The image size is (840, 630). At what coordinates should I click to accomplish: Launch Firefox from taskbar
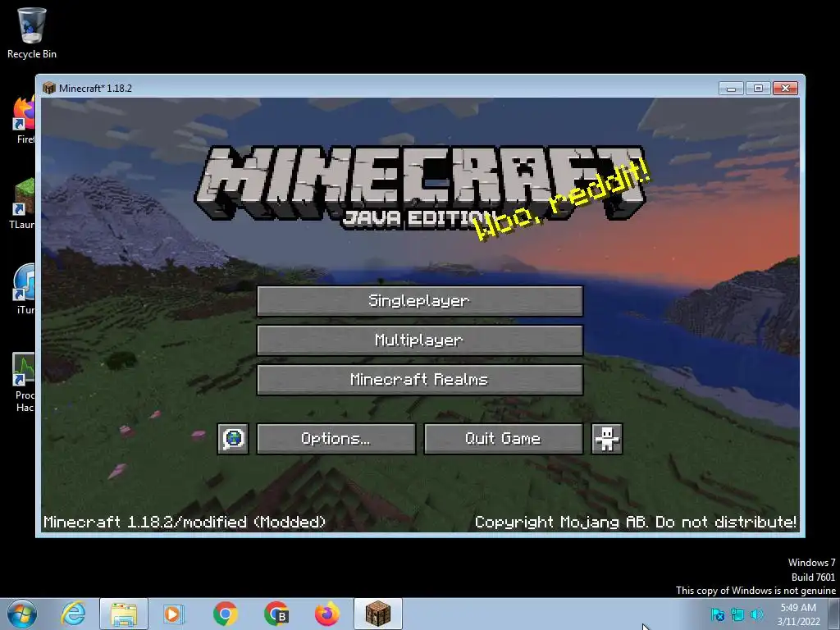326,614
